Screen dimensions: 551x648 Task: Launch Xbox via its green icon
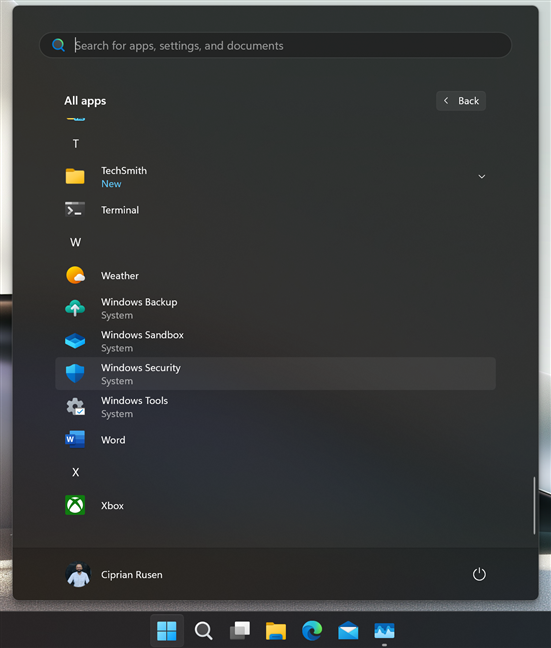tap(75, 505)
